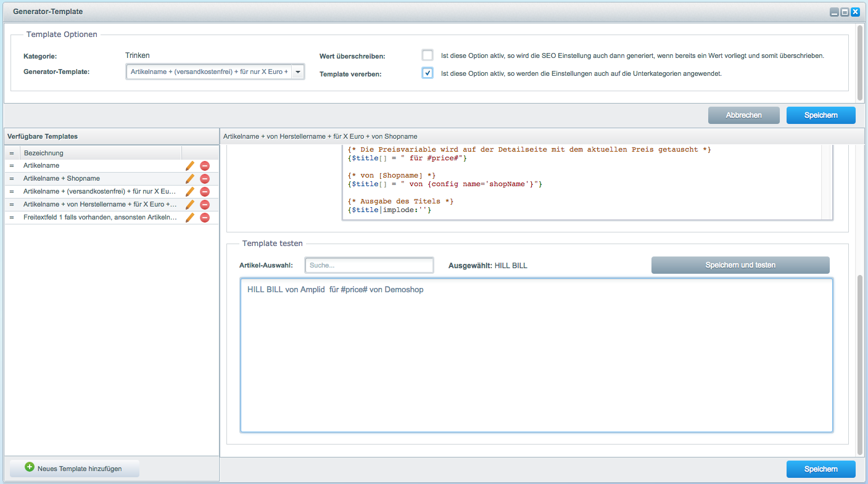Enable the 'Wert überschreiben' checkbox
This screenshot has height=484, width=868.
pos(428,55)
